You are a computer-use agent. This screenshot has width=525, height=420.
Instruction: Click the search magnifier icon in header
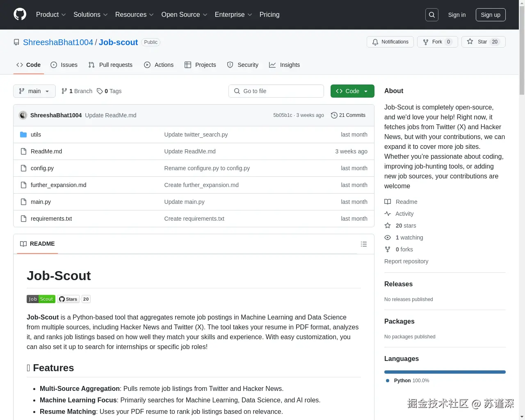click(432, 15)
